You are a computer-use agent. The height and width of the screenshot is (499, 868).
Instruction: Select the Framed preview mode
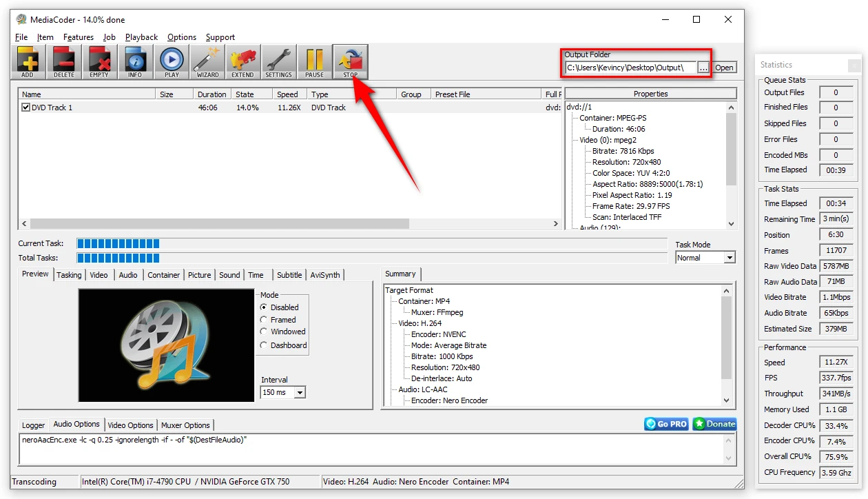point(263,320)
